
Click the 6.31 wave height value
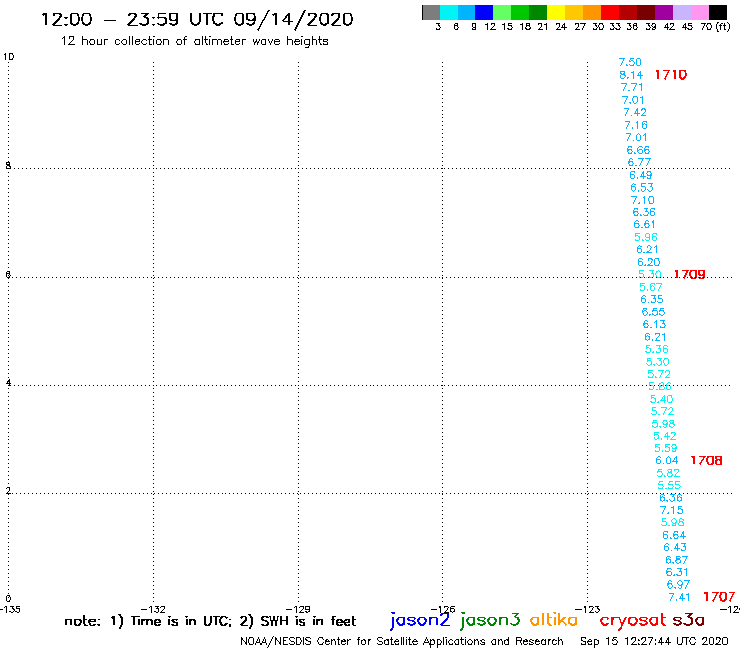pos(677,573)
